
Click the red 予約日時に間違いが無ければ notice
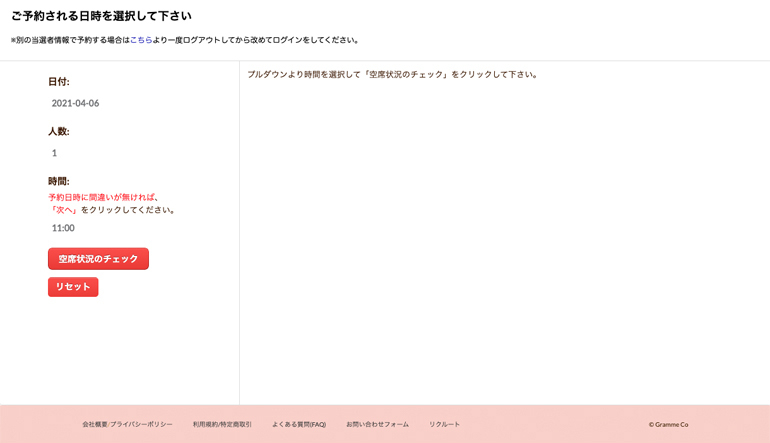[x=103, y=197]
